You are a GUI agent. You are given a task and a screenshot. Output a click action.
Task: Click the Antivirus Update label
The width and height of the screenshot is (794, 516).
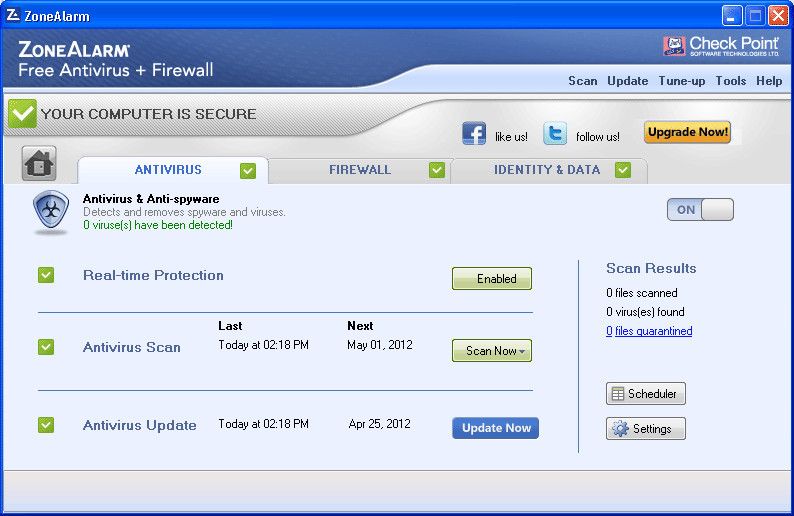[x=140, y=425]
